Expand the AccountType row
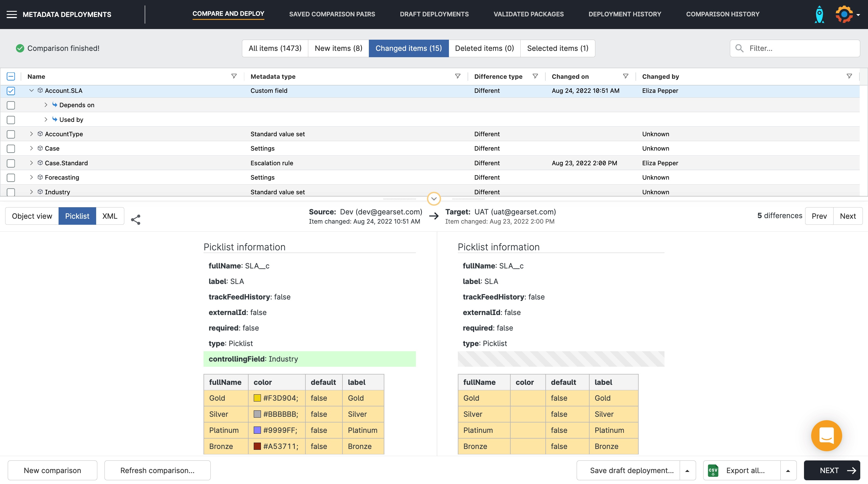Screen dimensions: 868x484 coord(31,134)
